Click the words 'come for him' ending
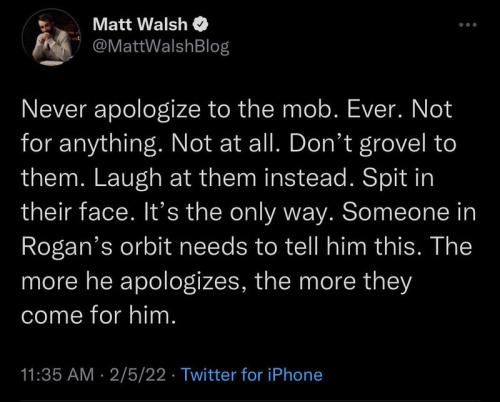The width and height of the screenshot is (500, 402). (98, 315)
